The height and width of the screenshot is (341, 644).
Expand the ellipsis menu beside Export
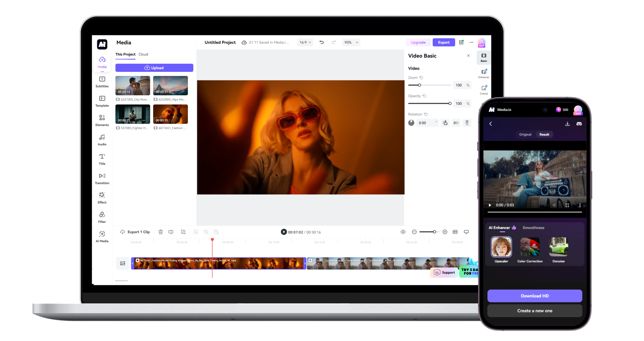tap(471, 42)
